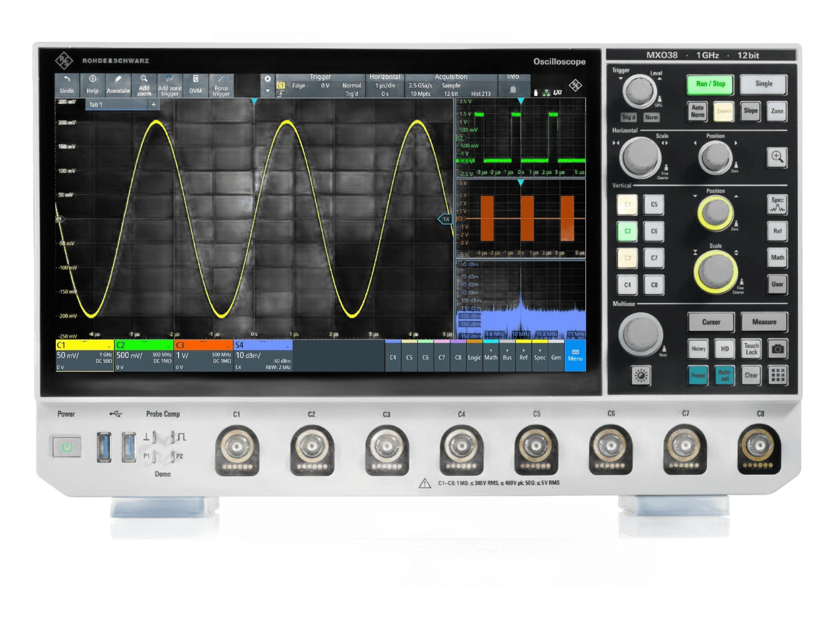
Task: Switch on the Power button
Action: tap(67, 446)
